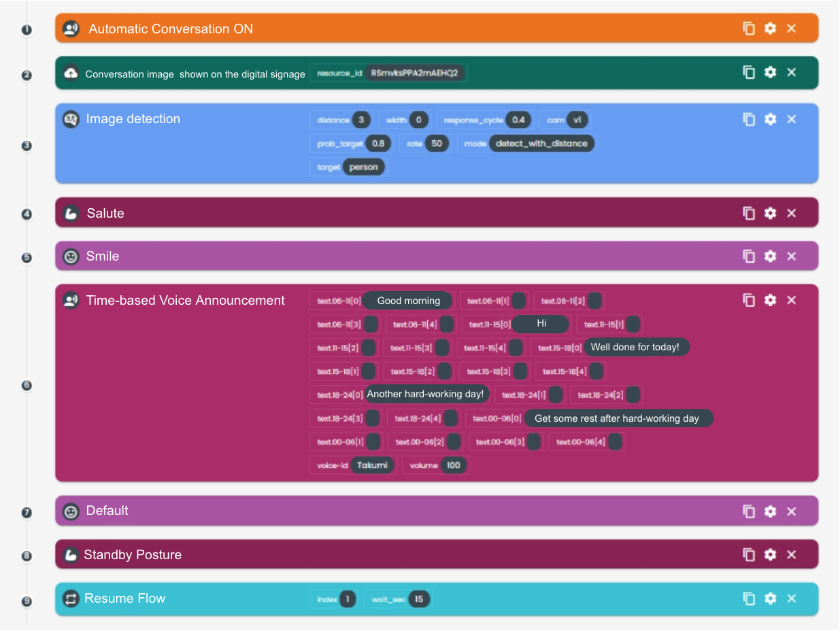This screenshot has height=634, width=840.
Task: Copy the Image detection block
Action: coord(749,119)
